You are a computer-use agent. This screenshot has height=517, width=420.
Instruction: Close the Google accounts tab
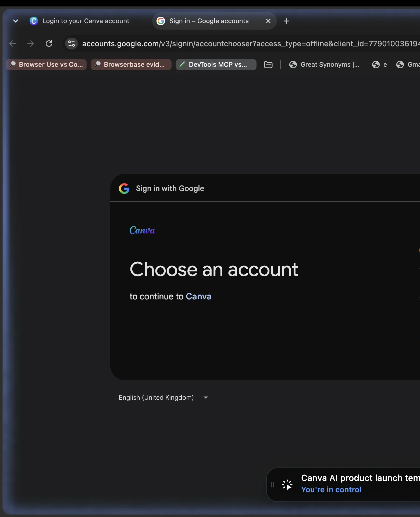pos(268,21)
